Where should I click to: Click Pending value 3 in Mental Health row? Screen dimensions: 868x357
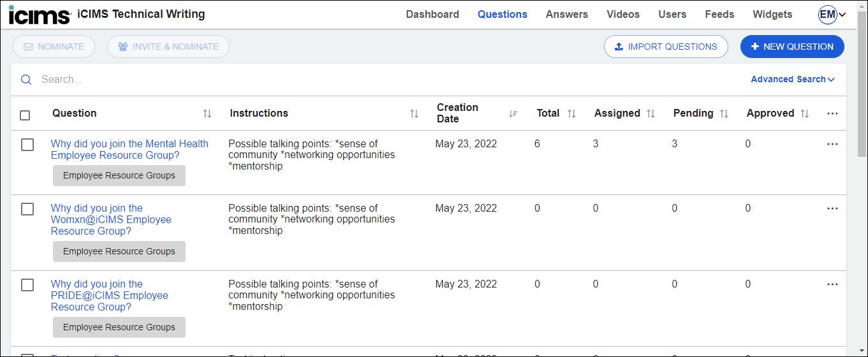[675, 144]
